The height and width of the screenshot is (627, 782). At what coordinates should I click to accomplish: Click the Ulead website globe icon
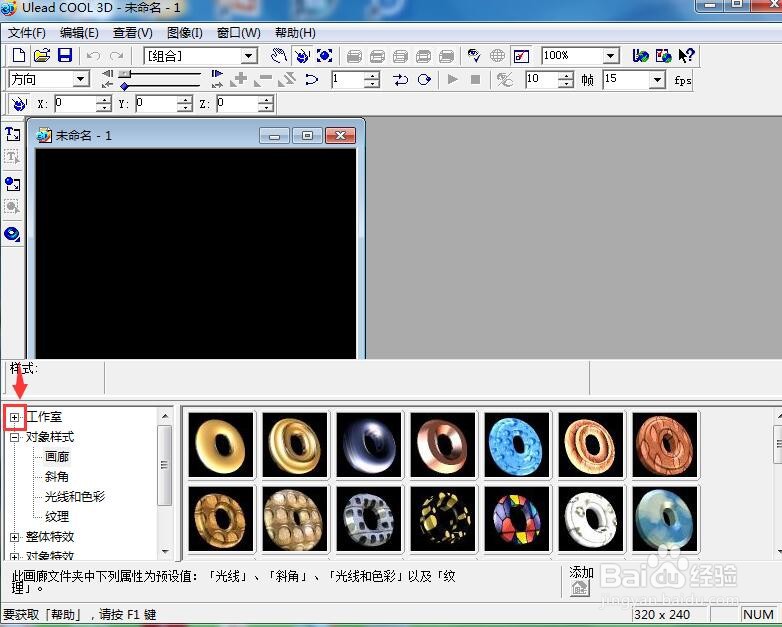tap(640, 55)
